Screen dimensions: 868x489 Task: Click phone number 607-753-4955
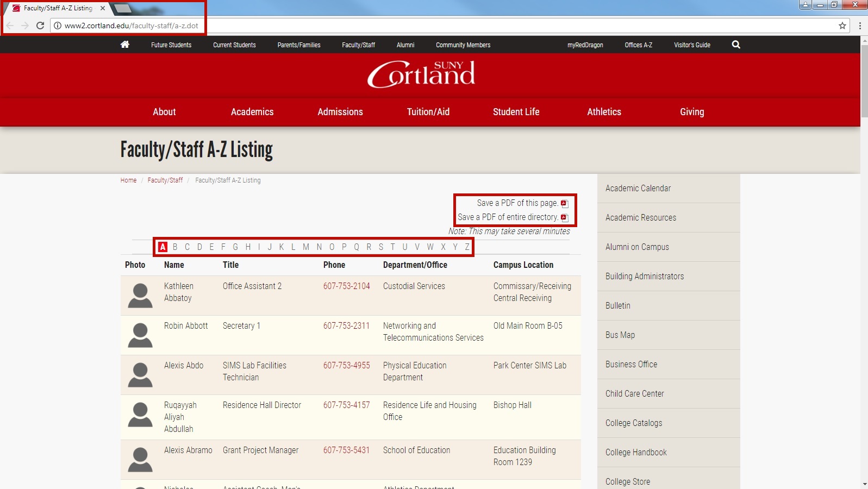pyautogui.click(x=347, y=366)
